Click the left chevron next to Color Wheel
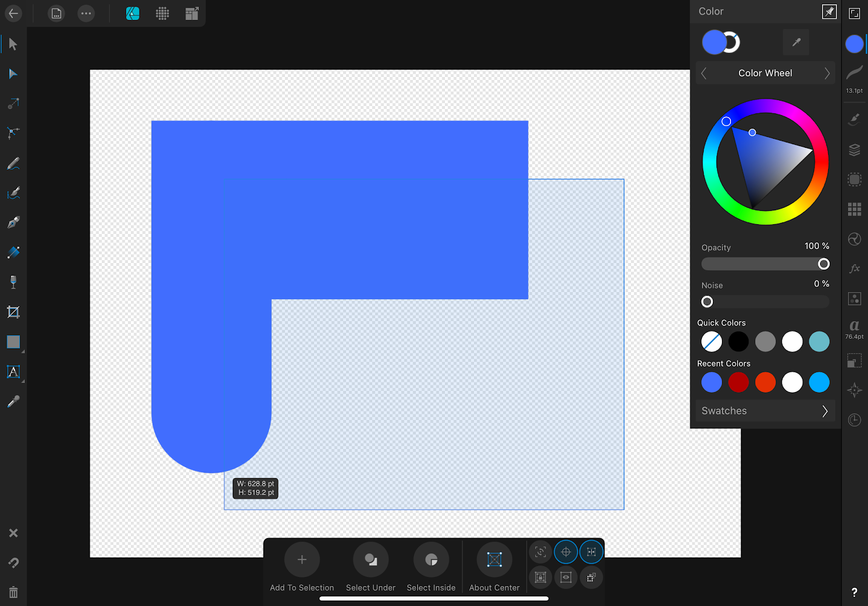This screenshot has width=868, height=606. (x=703, y=73)
